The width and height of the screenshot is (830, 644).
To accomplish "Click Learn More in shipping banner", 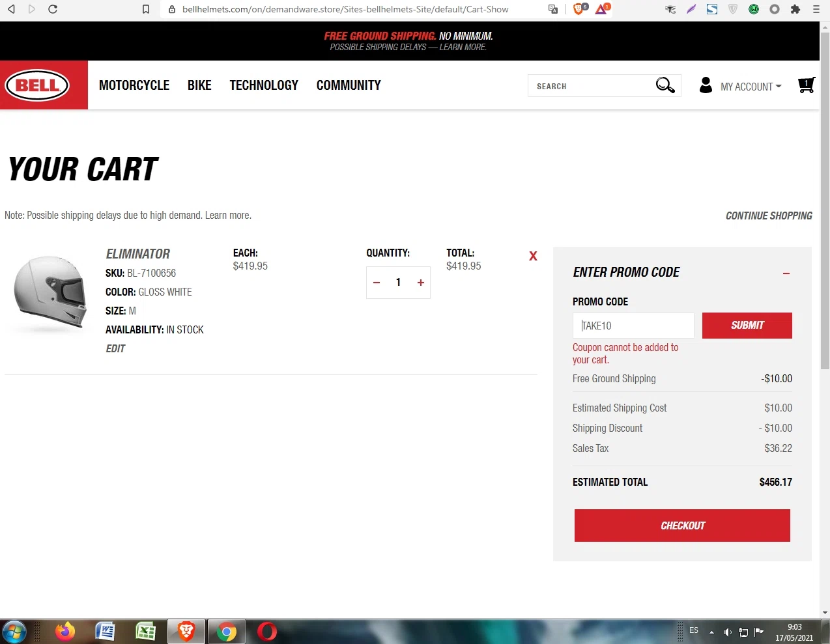I will click(x=463, y=47).
